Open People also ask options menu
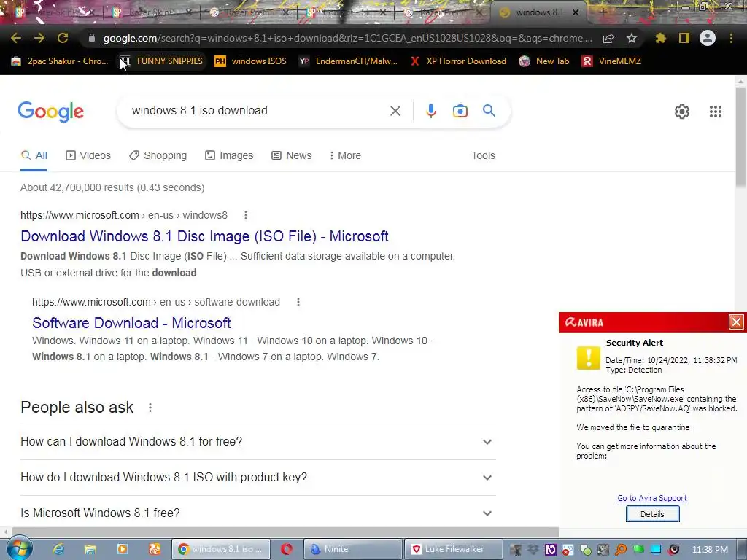The width and height of the screenshot is (747, 560). [x=150, y=408]
